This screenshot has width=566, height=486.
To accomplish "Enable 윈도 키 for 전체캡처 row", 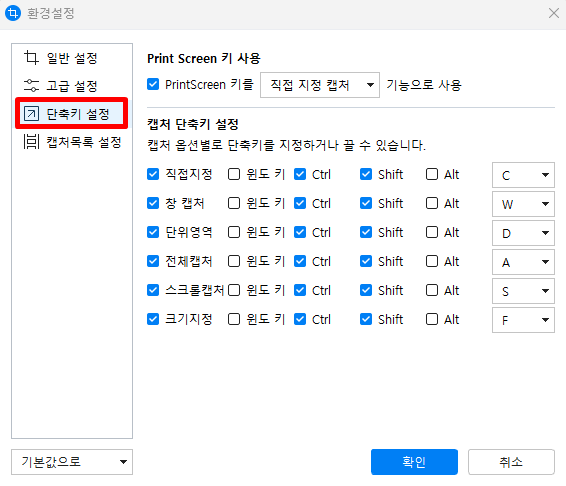I will click(x=234, y=261).
